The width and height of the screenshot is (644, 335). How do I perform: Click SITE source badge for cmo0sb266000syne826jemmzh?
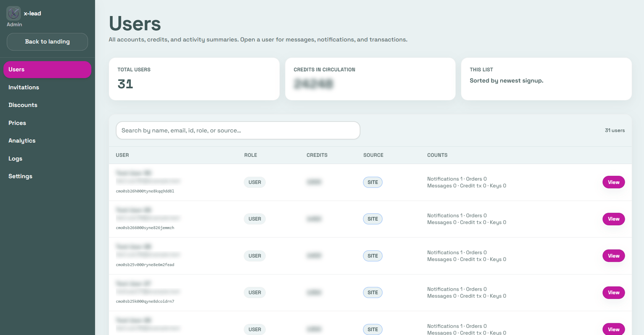point(373,219)
